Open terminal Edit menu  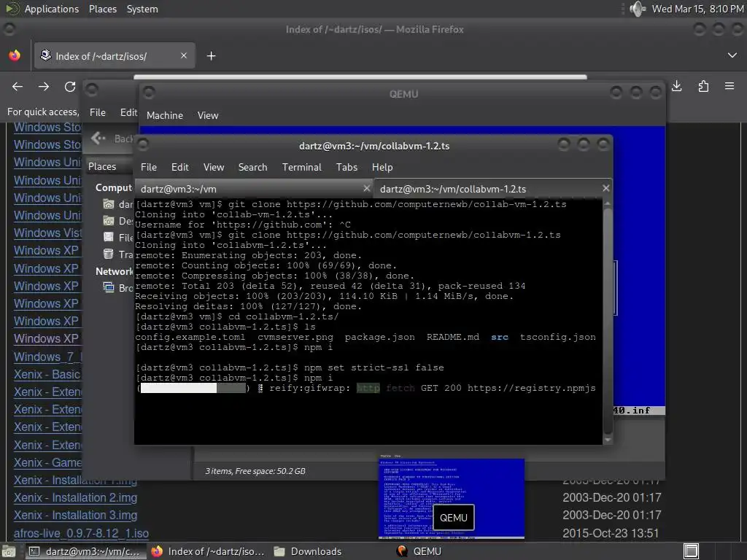tap(180, 167)
